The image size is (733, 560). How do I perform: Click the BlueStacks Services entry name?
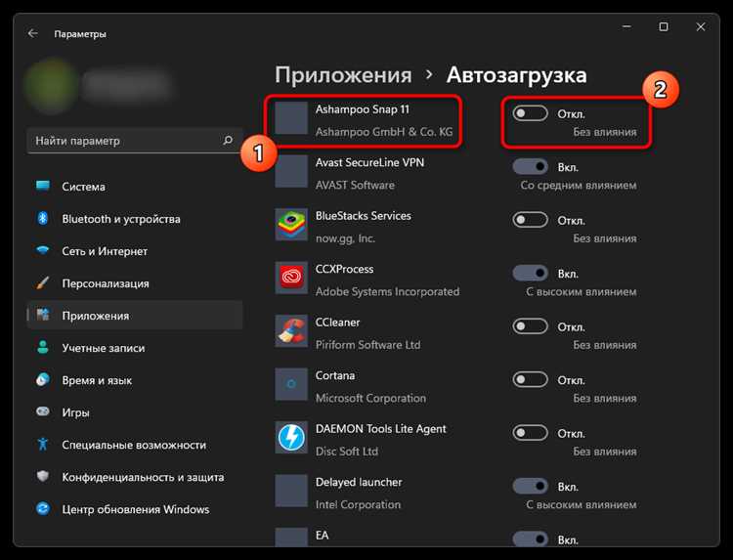pos(364,216)
